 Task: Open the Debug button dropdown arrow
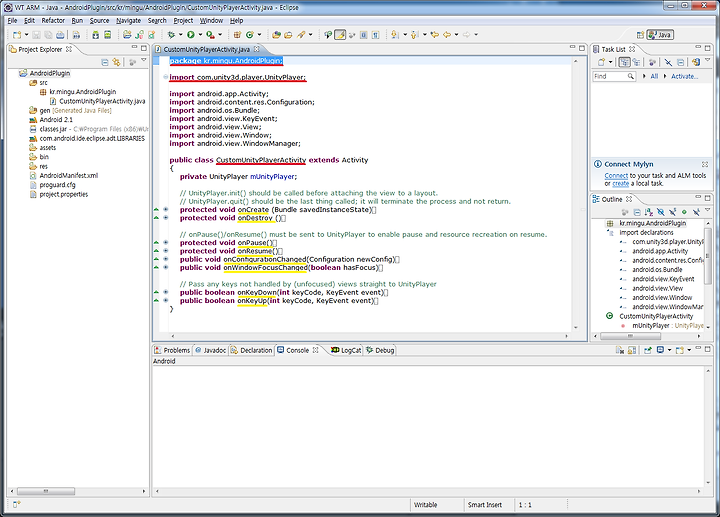[x=180, y=34]
